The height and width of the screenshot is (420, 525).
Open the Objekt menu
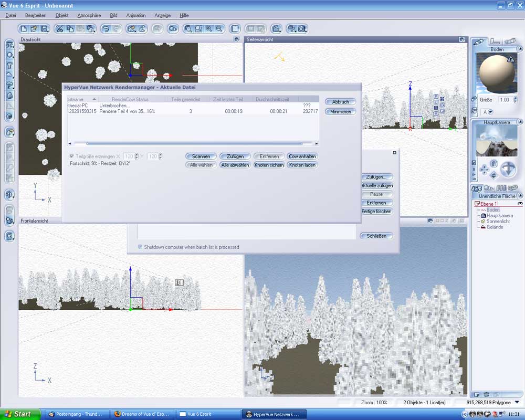[x=62, y=15]
